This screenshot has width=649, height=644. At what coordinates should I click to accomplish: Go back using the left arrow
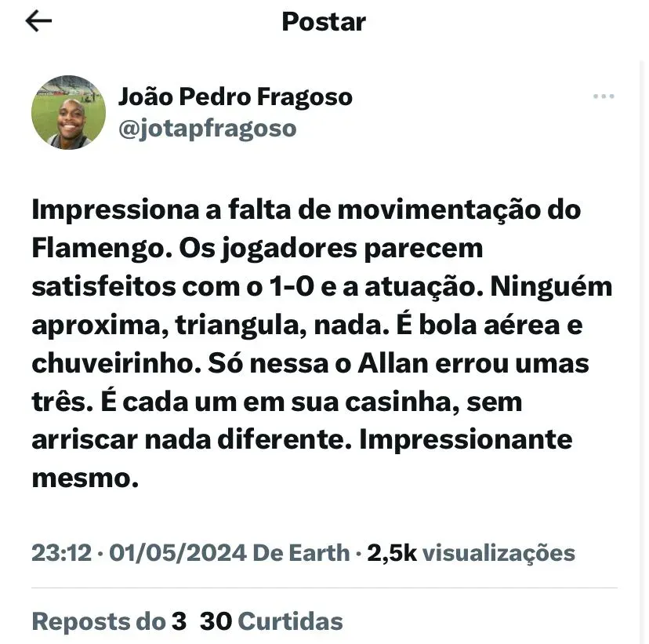point(38,22)
